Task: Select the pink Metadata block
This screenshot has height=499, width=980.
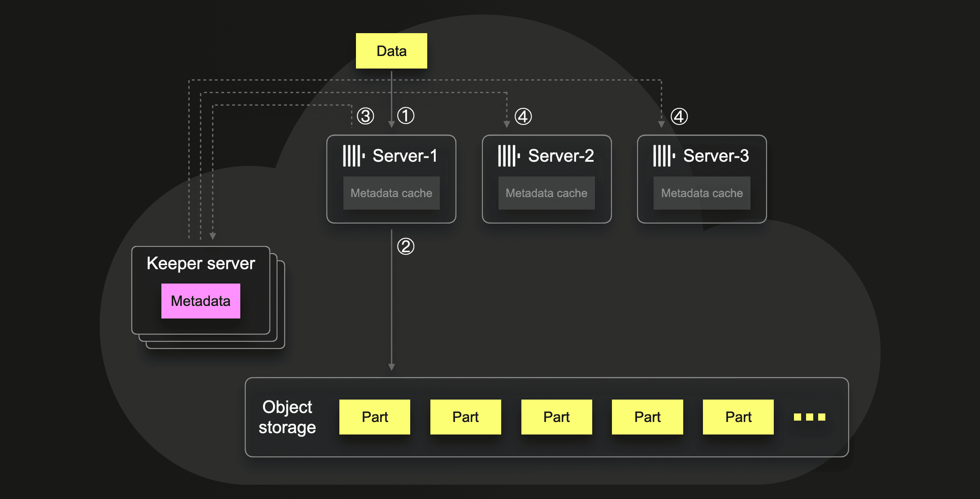Action: click(200, 301)
